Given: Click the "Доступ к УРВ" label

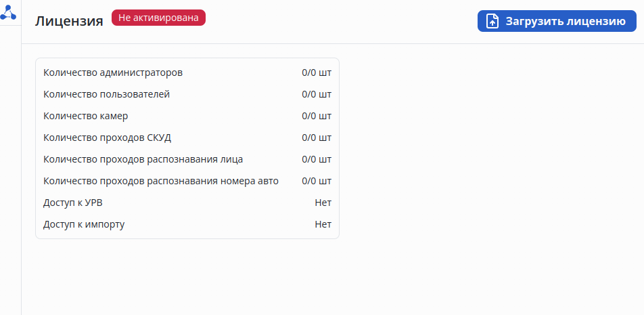Looking at the screenshot, I should point(73,203).
